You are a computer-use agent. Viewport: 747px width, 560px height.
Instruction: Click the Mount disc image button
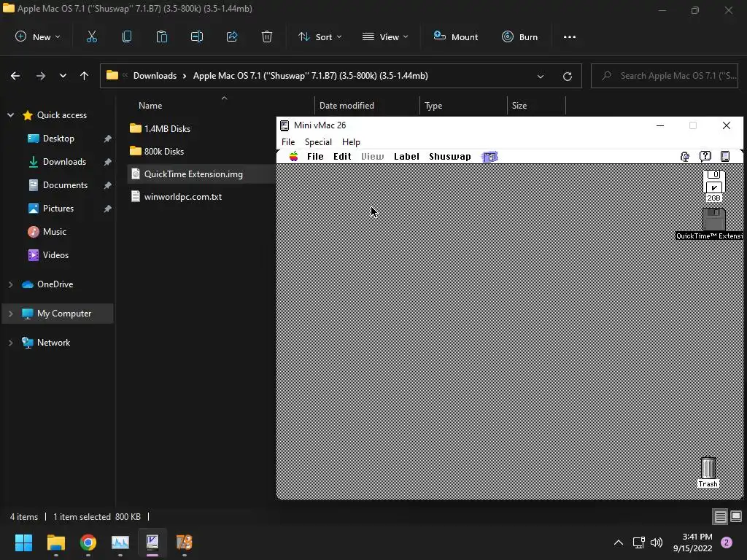coord(455,36)
